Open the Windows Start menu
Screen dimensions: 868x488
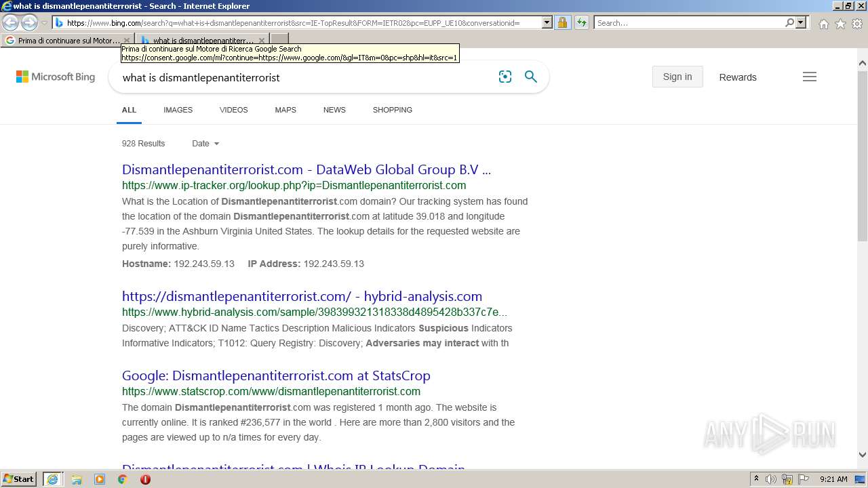pos(19,479)
